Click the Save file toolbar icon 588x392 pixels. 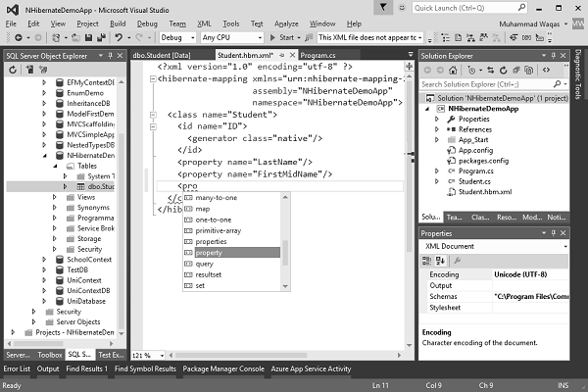88,37
